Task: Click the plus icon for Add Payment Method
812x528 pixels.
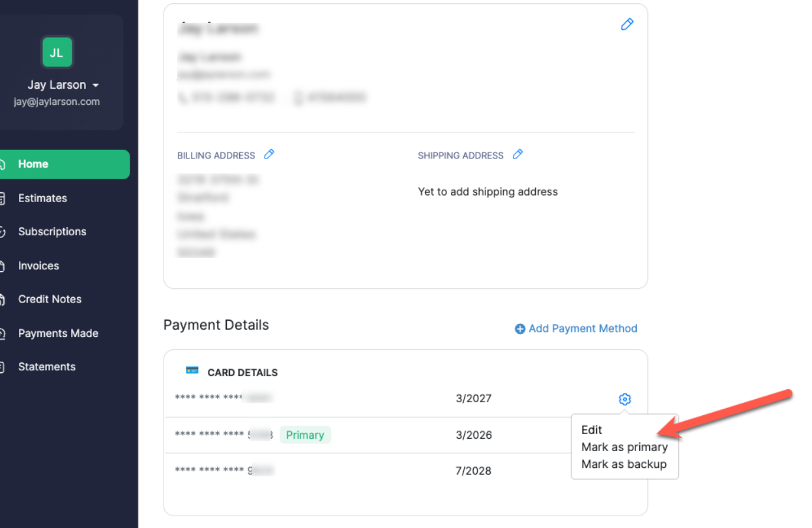Action: click(x=520, y=329)
